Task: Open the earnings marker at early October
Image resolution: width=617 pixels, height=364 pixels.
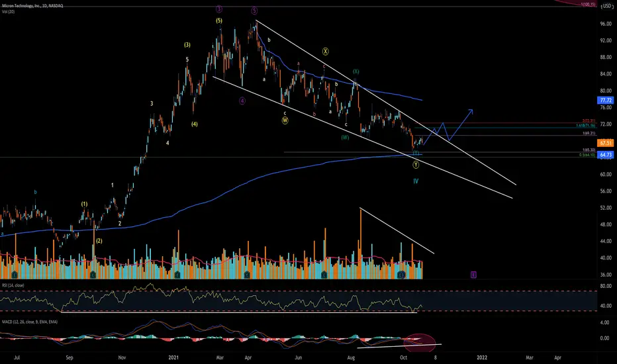Action: 401,275
